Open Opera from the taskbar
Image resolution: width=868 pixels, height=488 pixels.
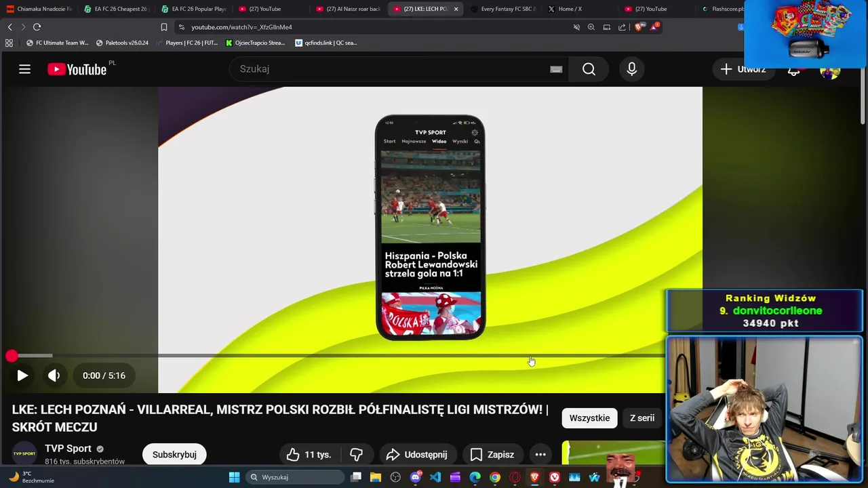pos(515,477)
